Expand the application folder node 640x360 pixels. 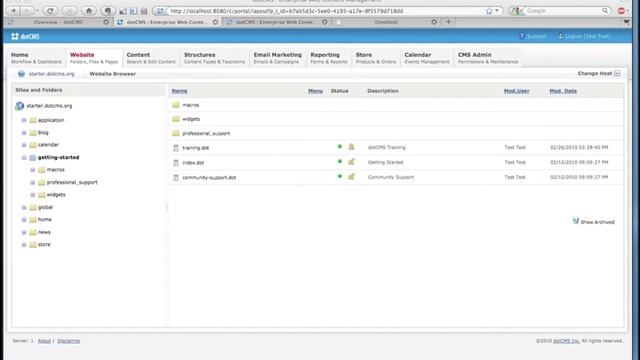(24, 120)
